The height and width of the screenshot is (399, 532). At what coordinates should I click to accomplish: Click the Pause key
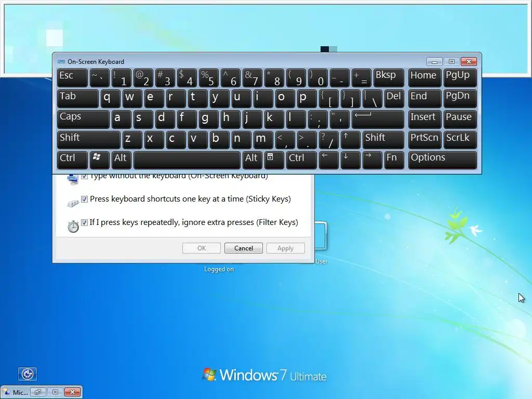[x=460, y=119]
